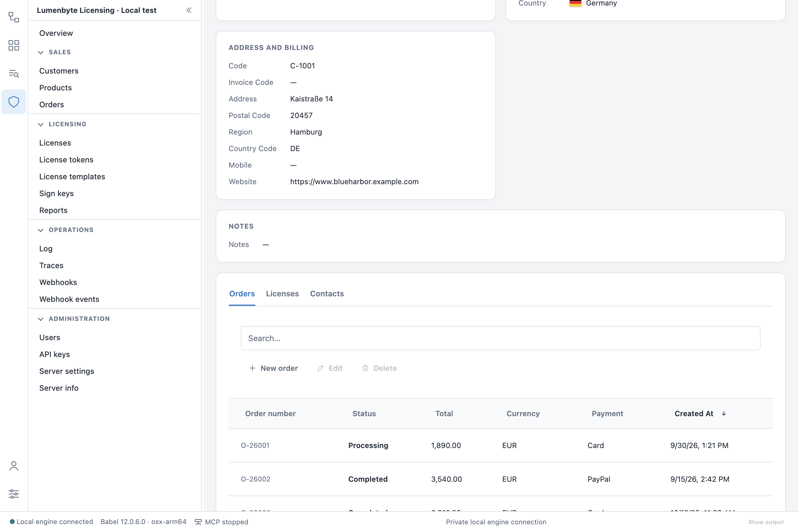Collapse the OPERATIONS section
The image size is (798, 532).
tap(41, 230)
